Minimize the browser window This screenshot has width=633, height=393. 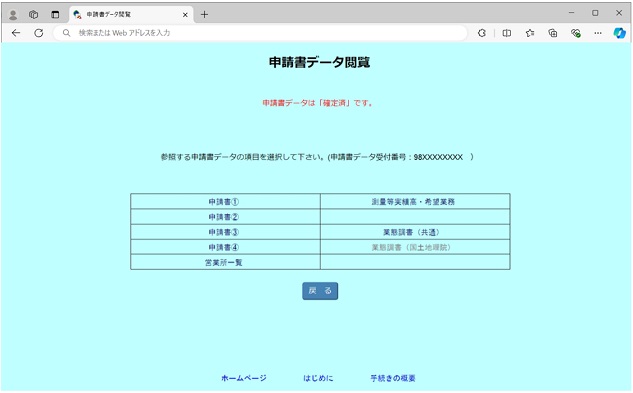click(571, 13)
